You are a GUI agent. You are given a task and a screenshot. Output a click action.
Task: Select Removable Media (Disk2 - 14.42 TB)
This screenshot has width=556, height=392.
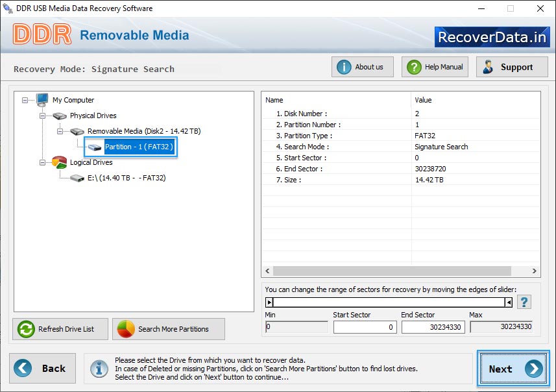coord(144,131)
